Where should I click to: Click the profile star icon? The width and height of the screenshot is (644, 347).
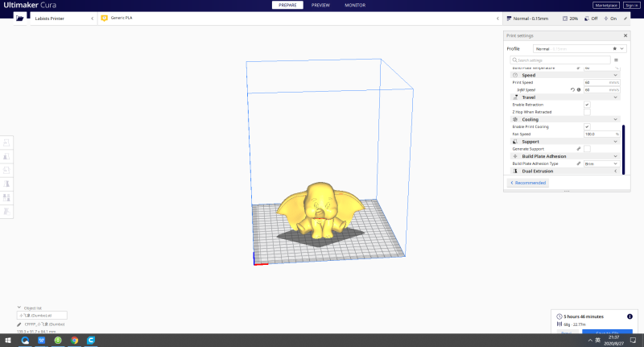point(615,48)
